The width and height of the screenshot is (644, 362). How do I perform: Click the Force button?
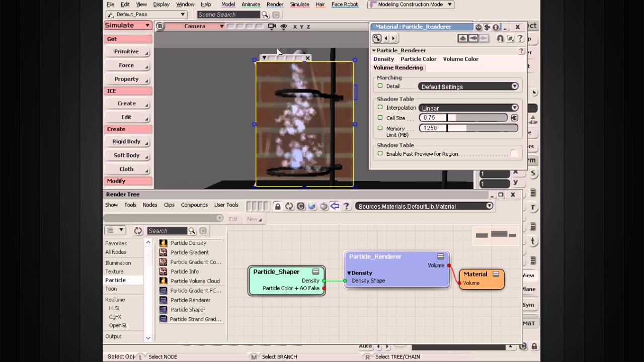127,65
